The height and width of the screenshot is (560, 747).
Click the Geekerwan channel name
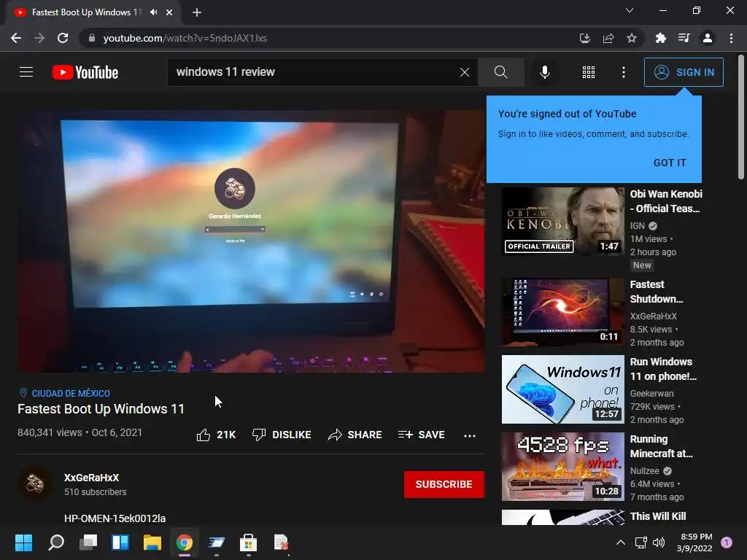[x=651, y=393]
